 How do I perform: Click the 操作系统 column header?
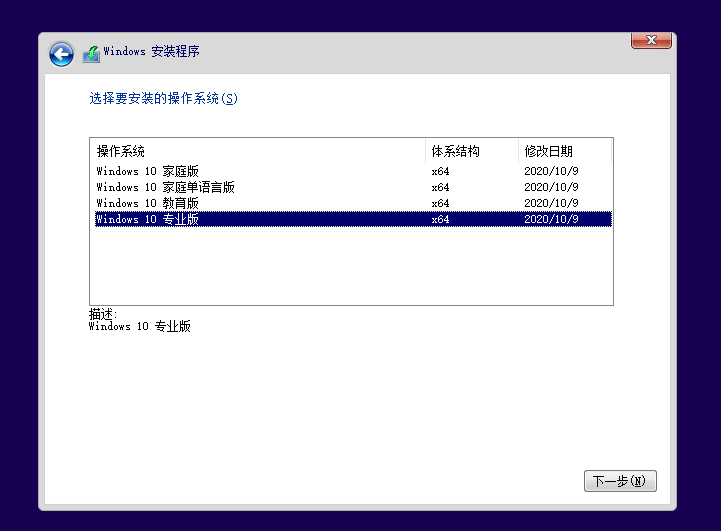[x=258, y=151]
